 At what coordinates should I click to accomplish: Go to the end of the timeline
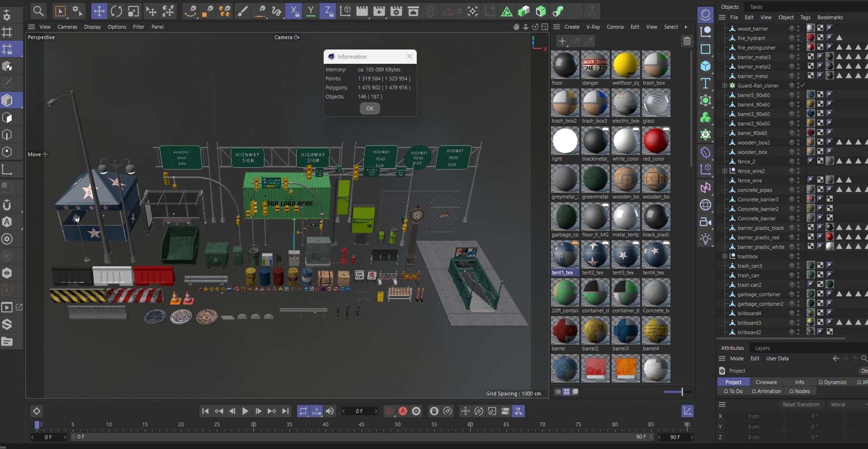tap(285, 411)
